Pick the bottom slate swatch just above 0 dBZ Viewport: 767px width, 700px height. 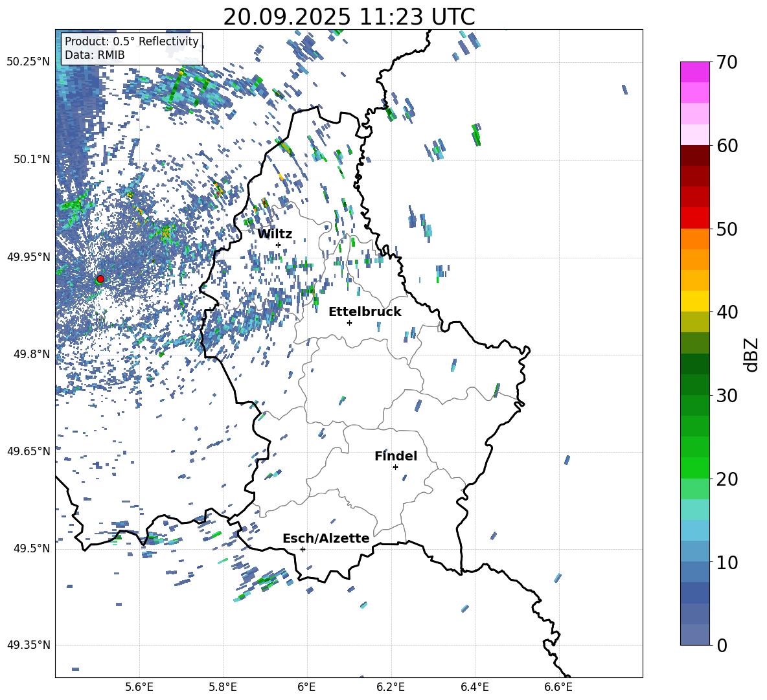tap(694, 635)
